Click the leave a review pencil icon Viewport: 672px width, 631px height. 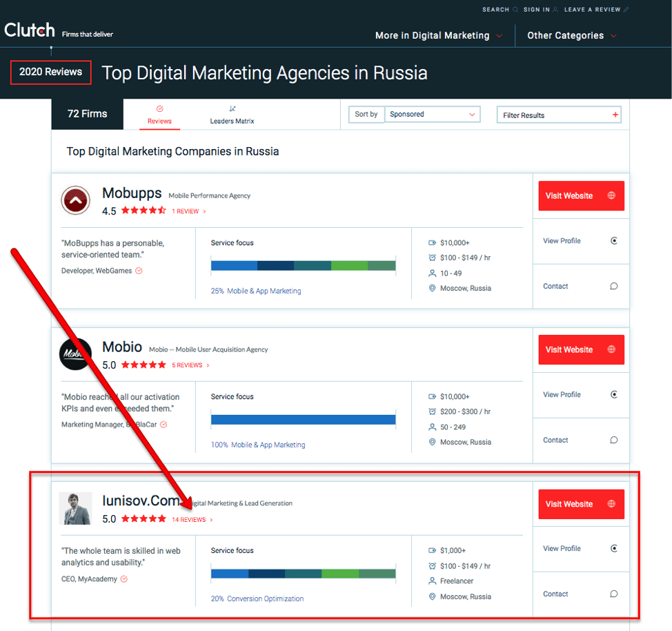626,10
